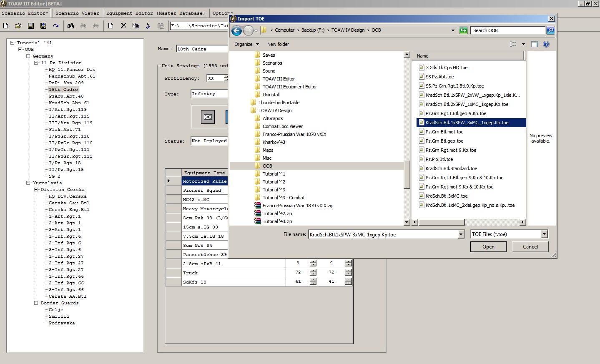Open dialog help question mark icon
This screenshot has width=600, height=364.
[x=546, y=44]
